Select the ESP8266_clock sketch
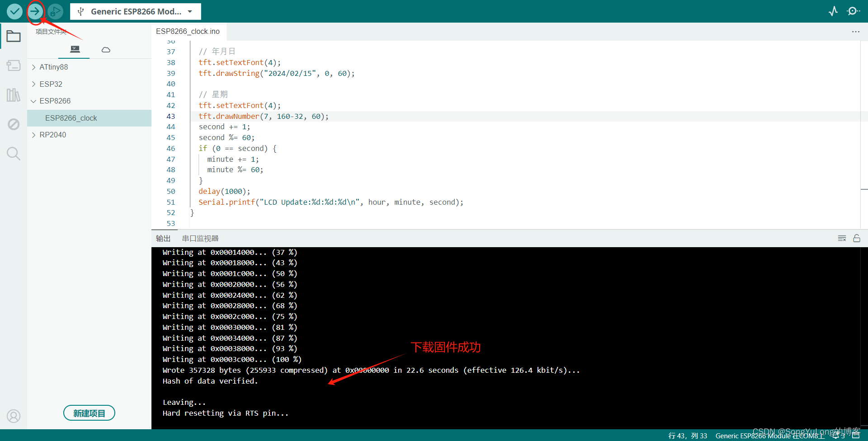Image resolution: width=868 pixels, height=441 pixels. pyautogui.click(x=89, y=118)
